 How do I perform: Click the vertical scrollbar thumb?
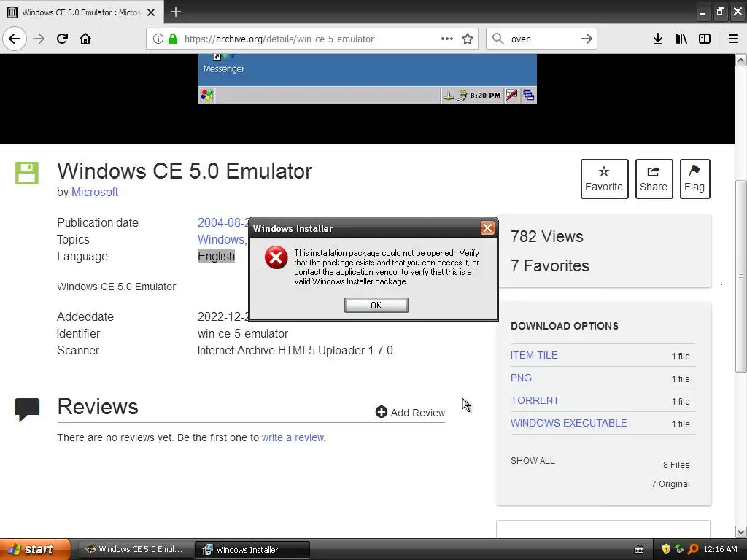point(740,276)
